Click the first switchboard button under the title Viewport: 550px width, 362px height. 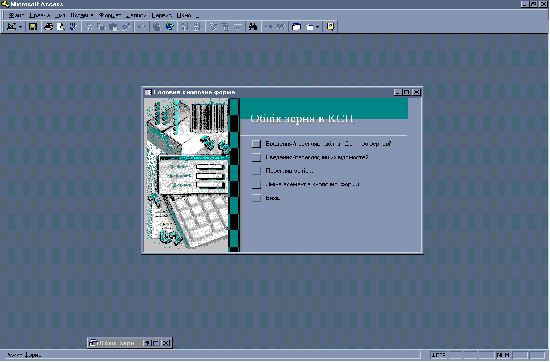256,143
